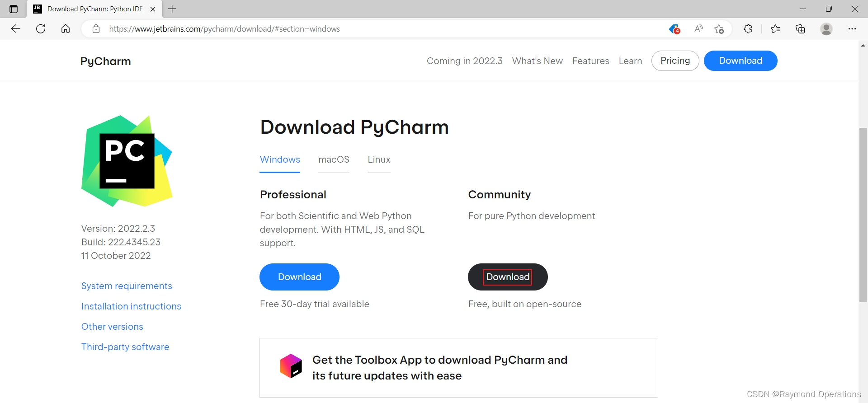This screenshot has height=403, width=868.
Task: Open the Collections icon
Action: tap(801, 29)
